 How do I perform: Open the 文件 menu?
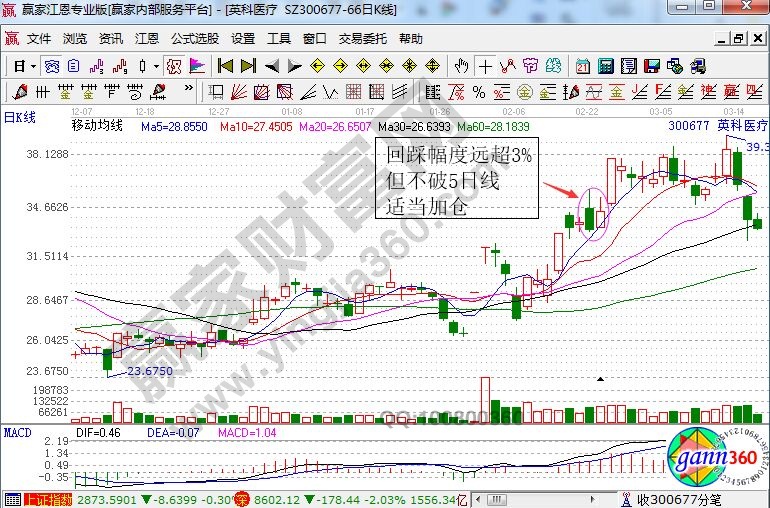pos(39,39)
